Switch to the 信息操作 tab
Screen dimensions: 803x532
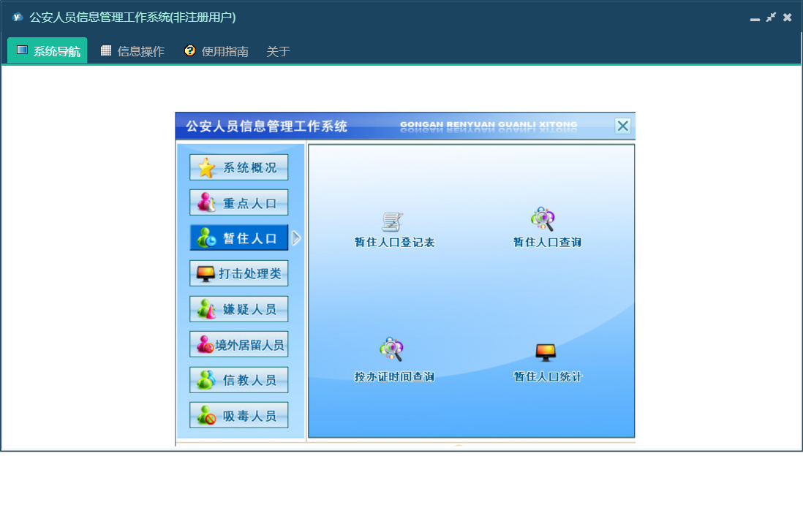pyautogui.click(x=132, y=50)
